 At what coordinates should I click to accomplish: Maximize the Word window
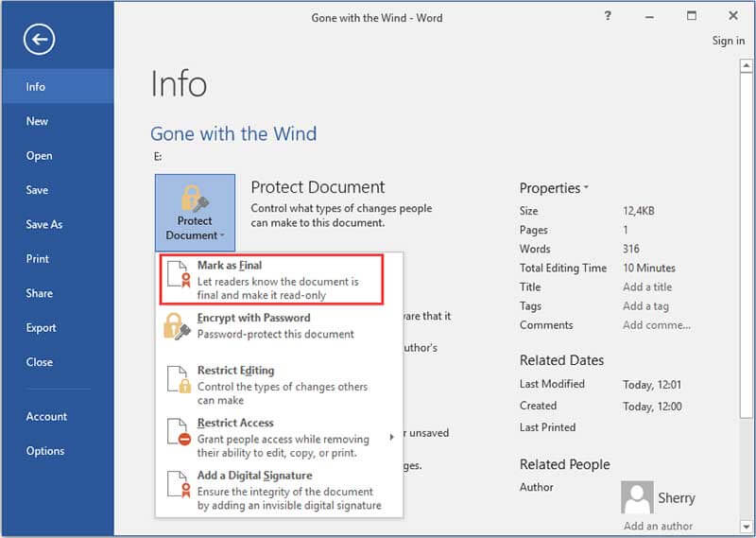(692, 16)
